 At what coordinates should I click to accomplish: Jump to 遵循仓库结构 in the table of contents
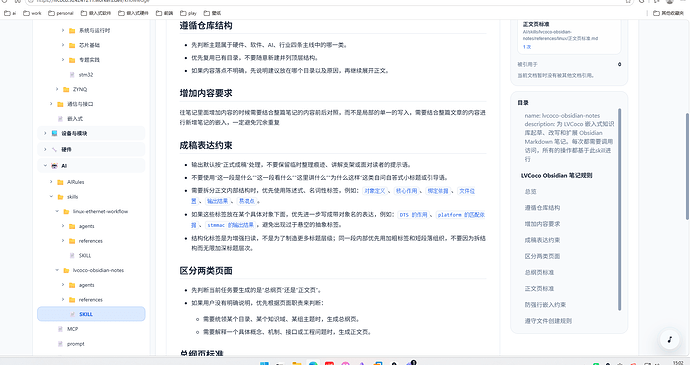(542, 208)
